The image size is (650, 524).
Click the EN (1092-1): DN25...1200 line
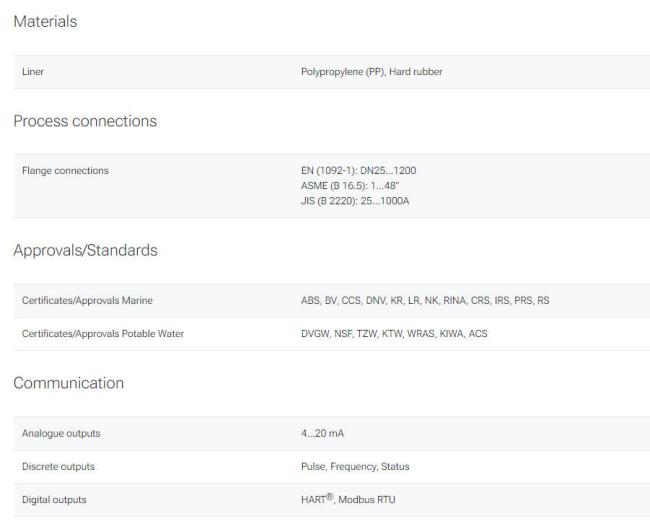point(359,170)
